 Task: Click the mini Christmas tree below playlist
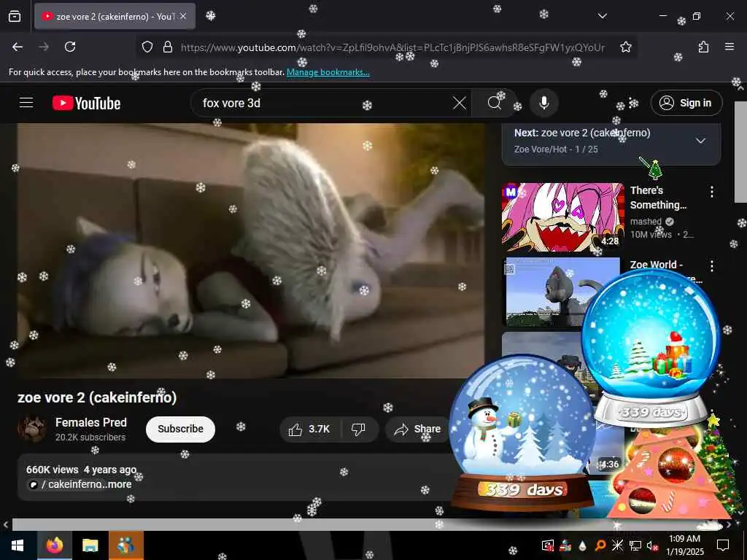(656, 169)
